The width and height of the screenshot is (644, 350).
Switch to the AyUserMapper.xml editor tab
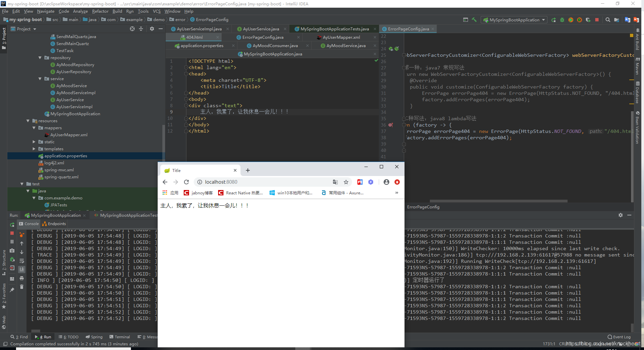[341, 37]
